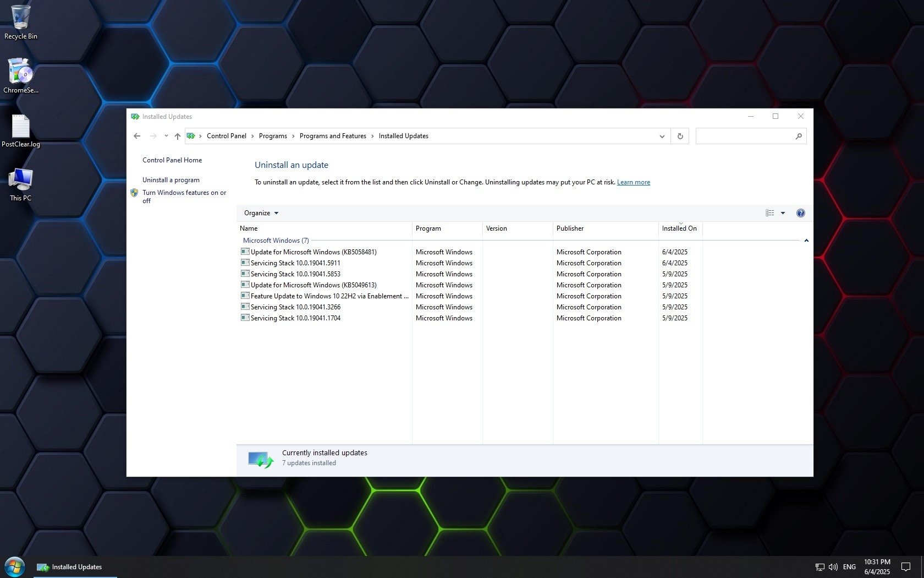Expand the view options dropdown arrow

coord(783,213)
